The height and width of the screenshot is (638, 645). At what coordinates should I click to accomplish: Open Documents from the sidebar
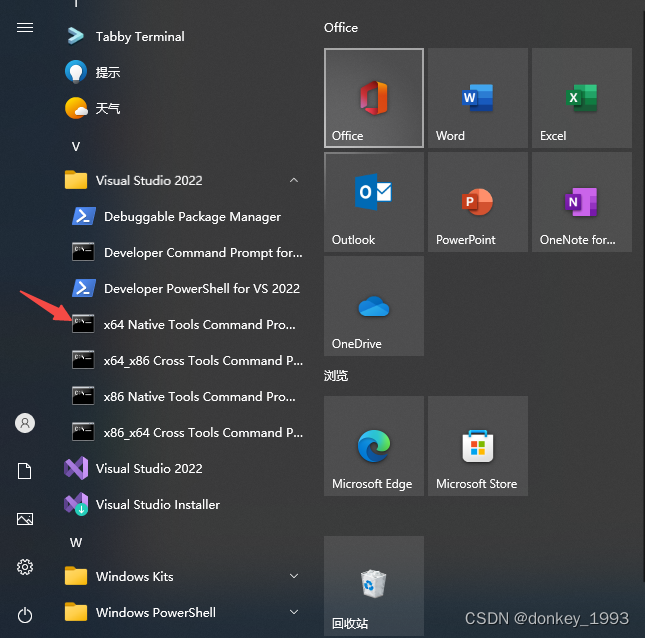(x=25, y=471)
